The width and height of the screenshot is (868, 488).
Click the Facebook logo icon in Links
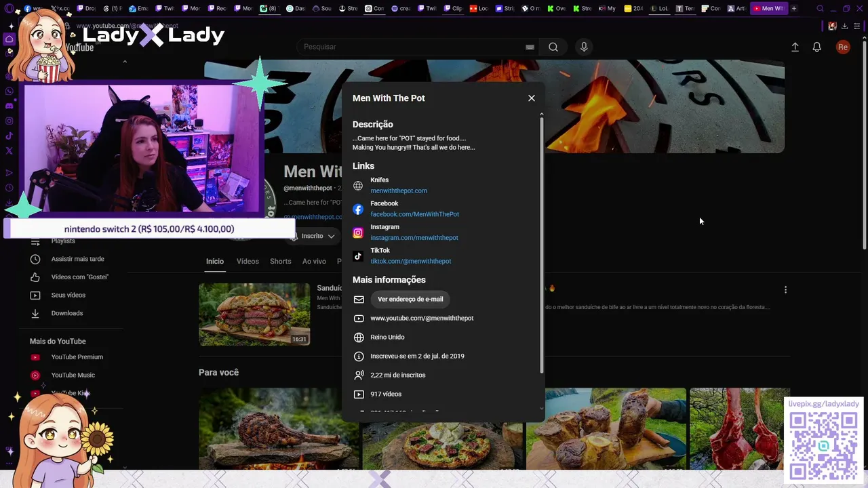358,209
